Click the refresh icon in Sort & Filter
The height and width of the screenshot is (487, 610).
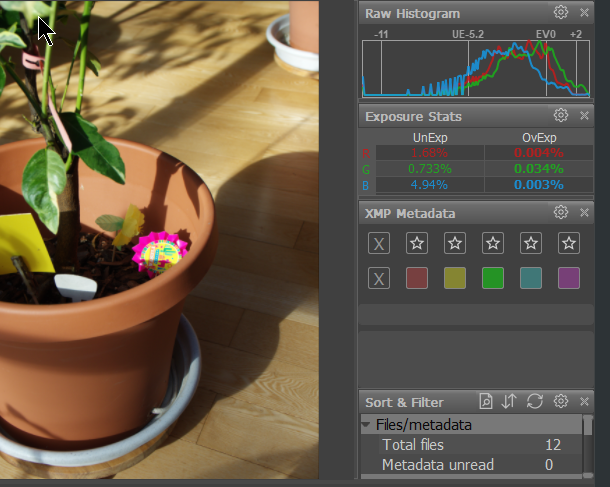(535, 402)
